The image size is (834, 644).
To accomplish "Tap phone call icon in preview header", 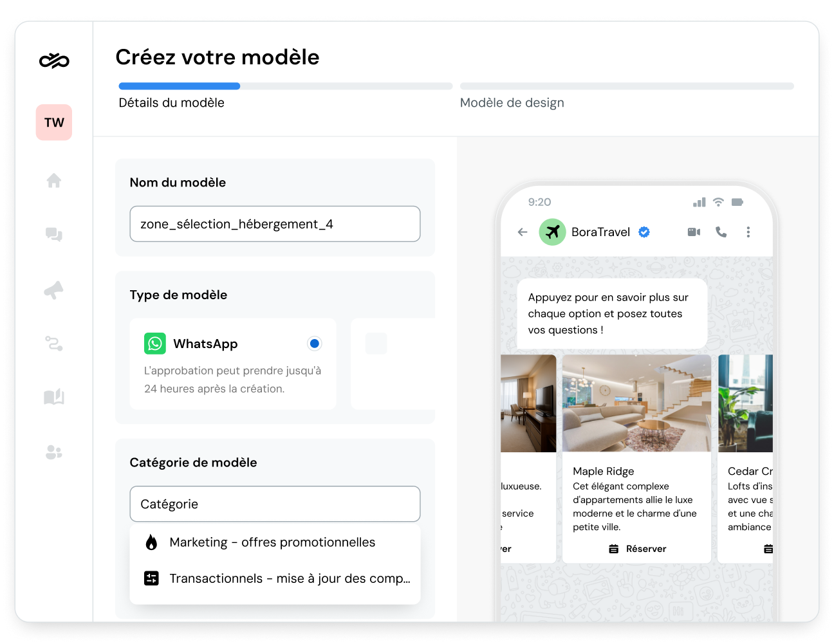I will tap(721, 232).
